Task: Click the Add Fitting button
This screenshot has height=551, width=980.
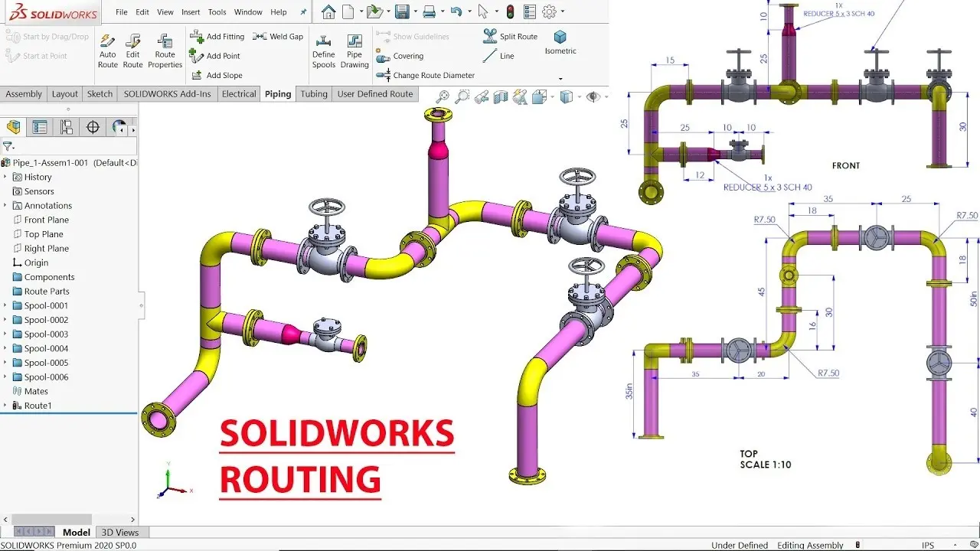Action: click(217, 37)
